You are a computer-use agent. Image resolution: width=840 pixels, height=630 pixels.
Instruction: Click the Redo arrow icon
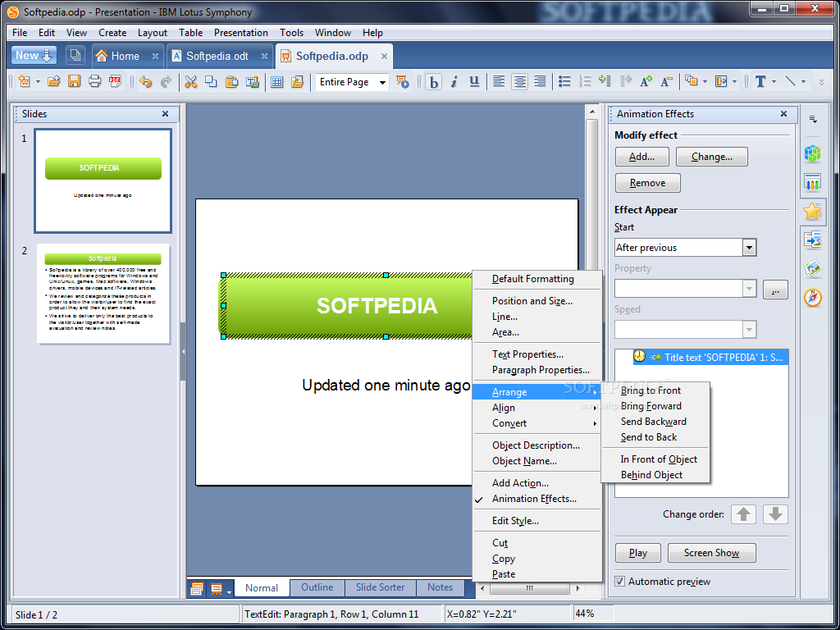[166, 81]
